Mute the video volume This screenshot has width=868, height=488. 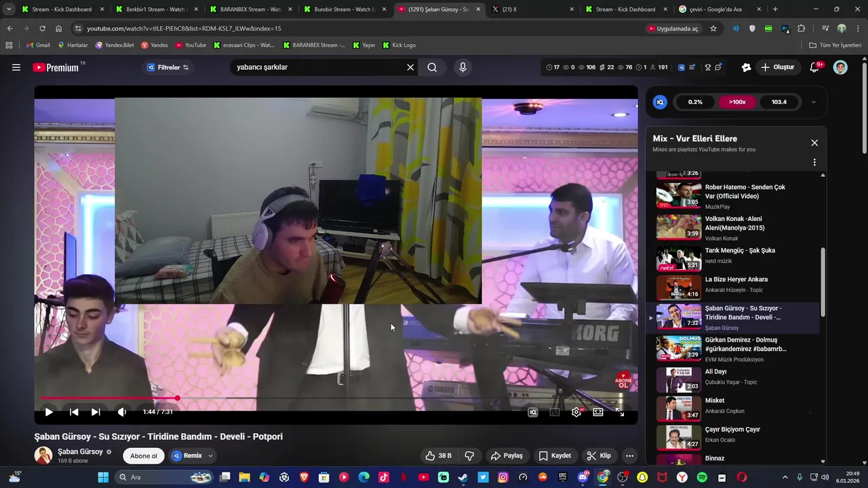pyautogui.click(x=122, y=411)
